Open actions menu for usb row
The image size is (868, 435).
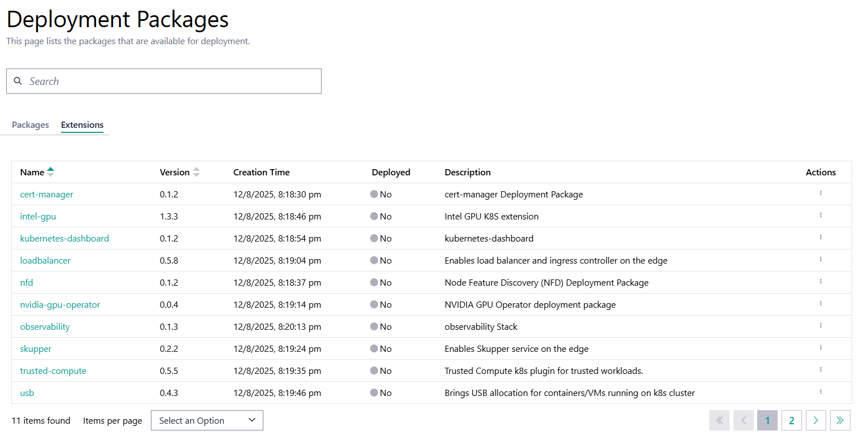pyautogui.click(x=821, y=392)
